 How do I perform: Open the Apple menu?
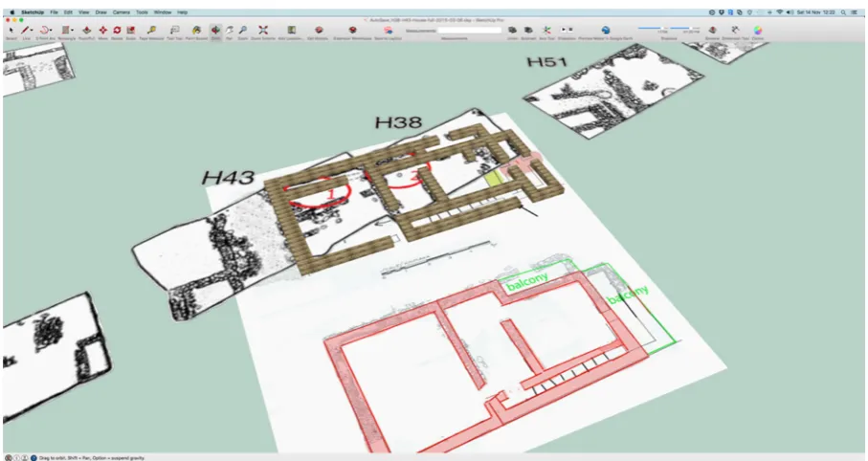coord(11,12)
